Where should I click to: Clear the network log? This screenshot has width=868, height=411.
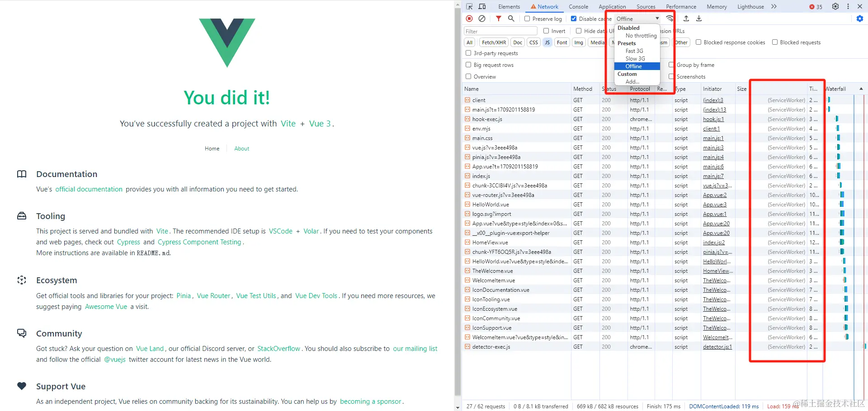tap(482, 19)
